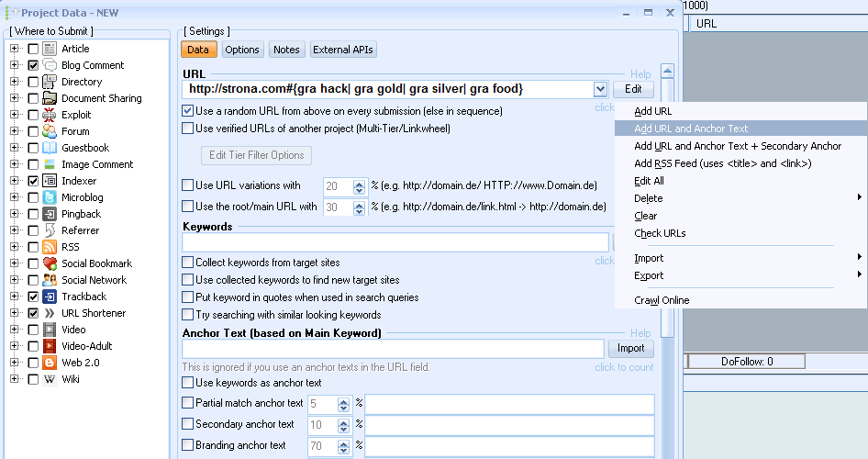The height and width of the screenshot is (459, 868).
Task: Click the Exploit category icon
Action: click(x=50, y=115)
